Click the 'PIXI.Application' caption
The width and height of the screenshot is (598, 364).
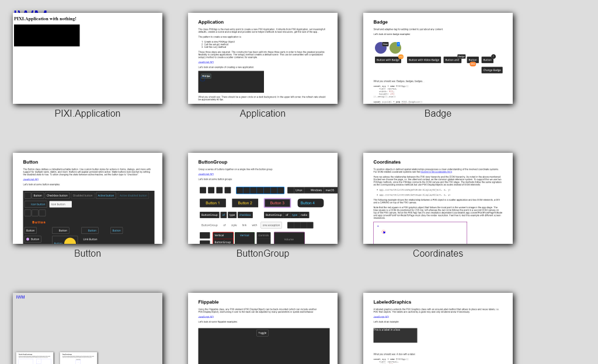click(x=88, y=114)
